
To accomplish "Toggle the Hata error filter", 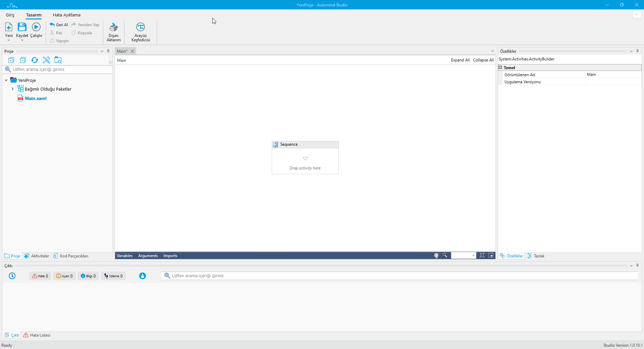I will 40,276.
